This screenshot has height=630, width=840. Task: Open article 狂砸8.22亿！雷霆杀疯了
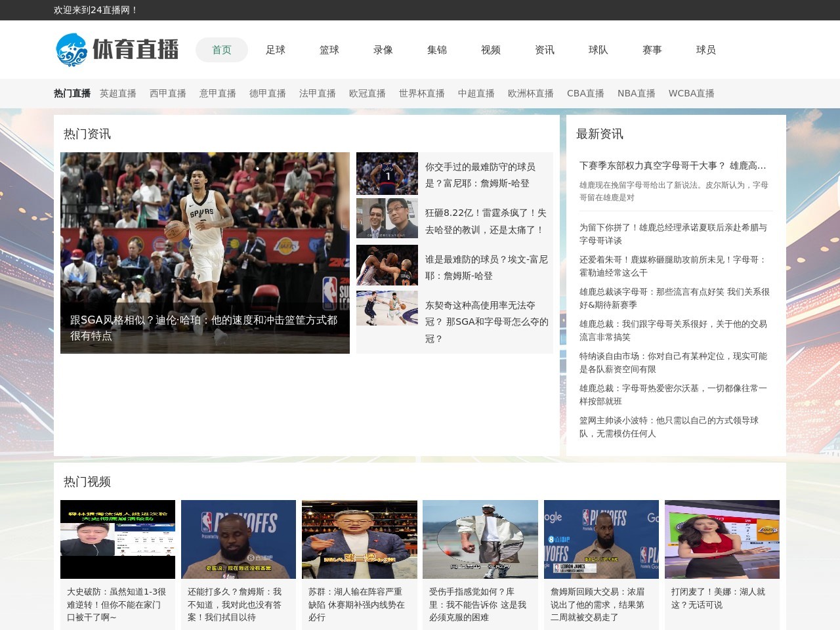pos(486,221)
